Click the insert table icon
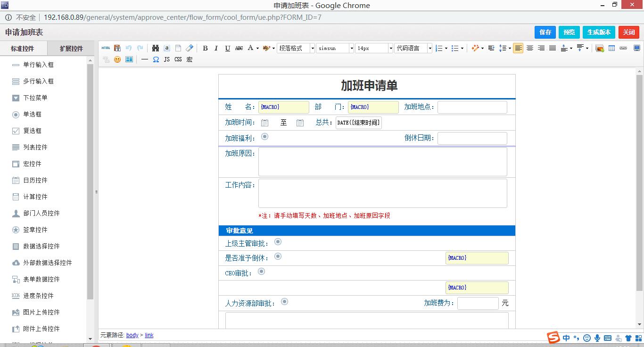 [611, 48]
